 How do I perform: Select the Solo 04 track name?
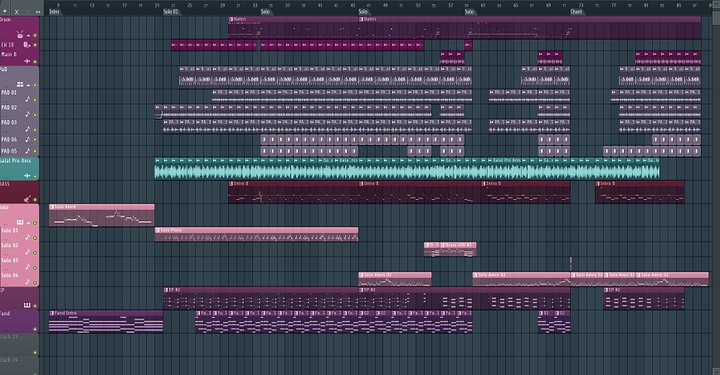click(x=10, y=275)
